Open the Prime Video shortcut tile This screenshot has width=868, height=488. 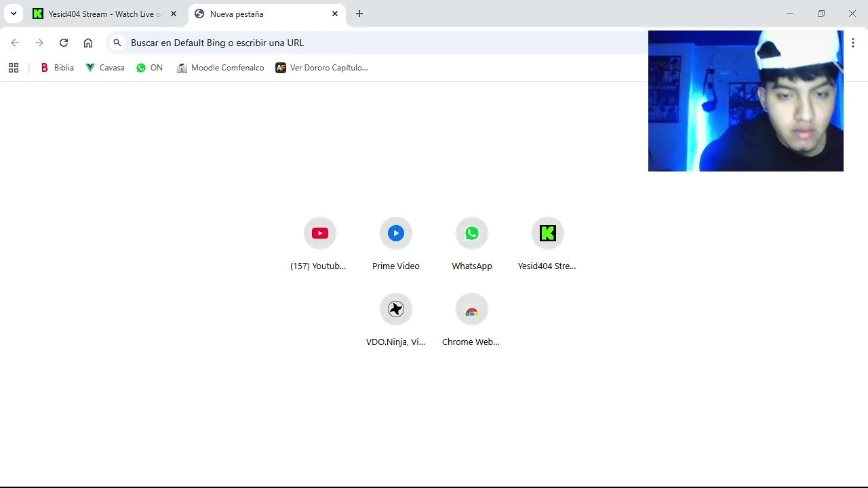[x=396, y=244]
